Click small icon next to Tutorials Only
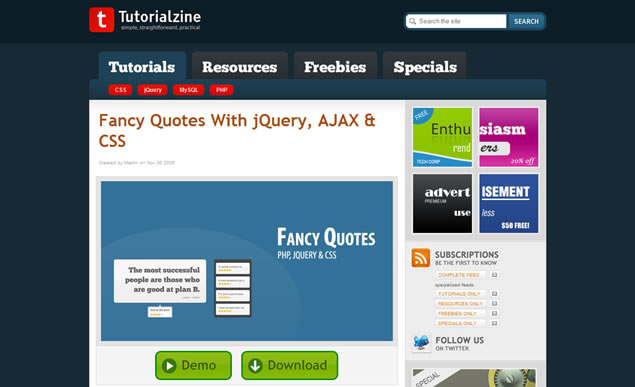This screenshot has width=635, height=387. coord(494,293)
